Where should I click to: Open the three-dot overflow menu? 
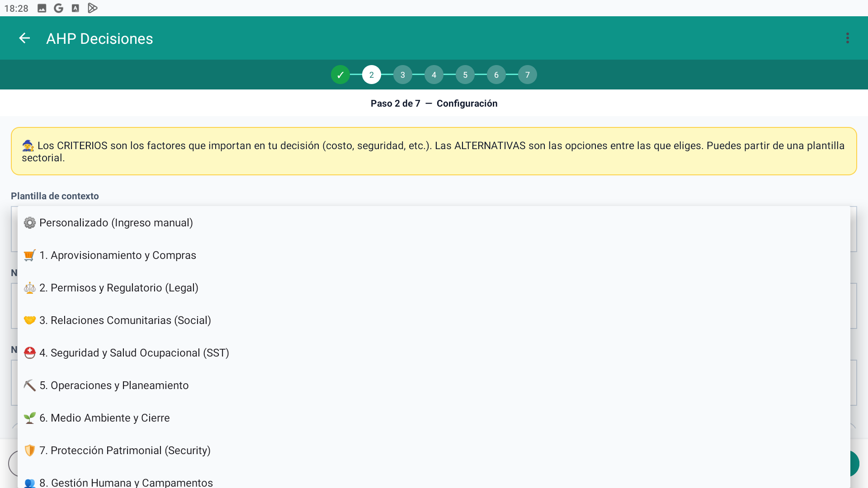point(848,38)
